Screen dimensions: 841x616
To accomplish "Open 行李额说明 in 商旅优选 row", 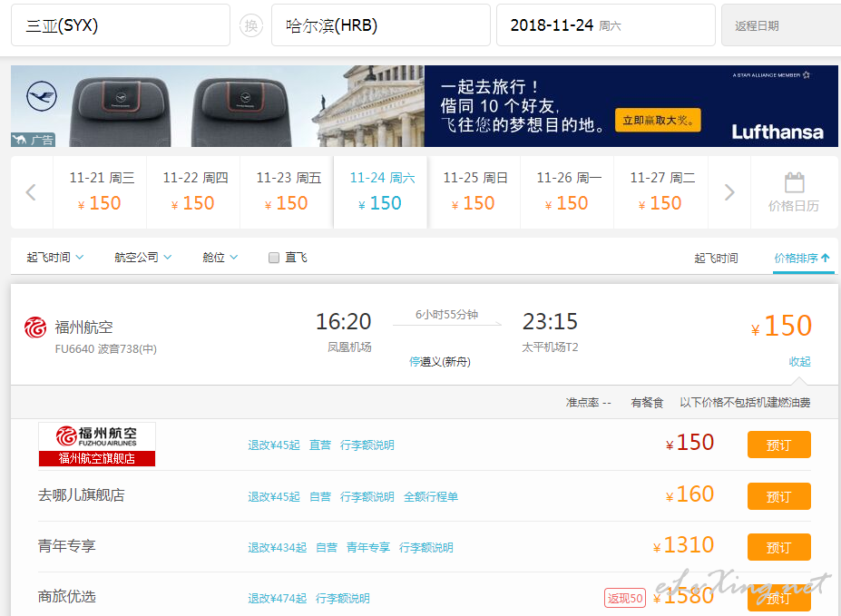I will pos(342,598).
